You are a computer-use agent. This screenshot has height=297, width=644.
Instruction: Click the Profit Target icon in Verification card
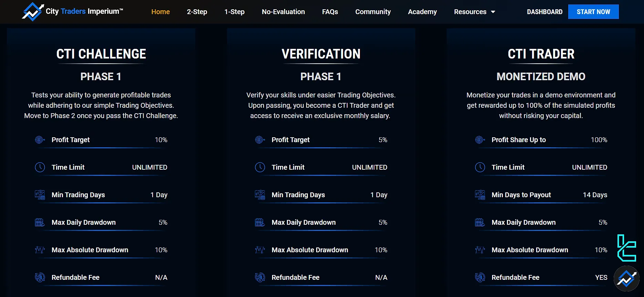click(260, 140)
